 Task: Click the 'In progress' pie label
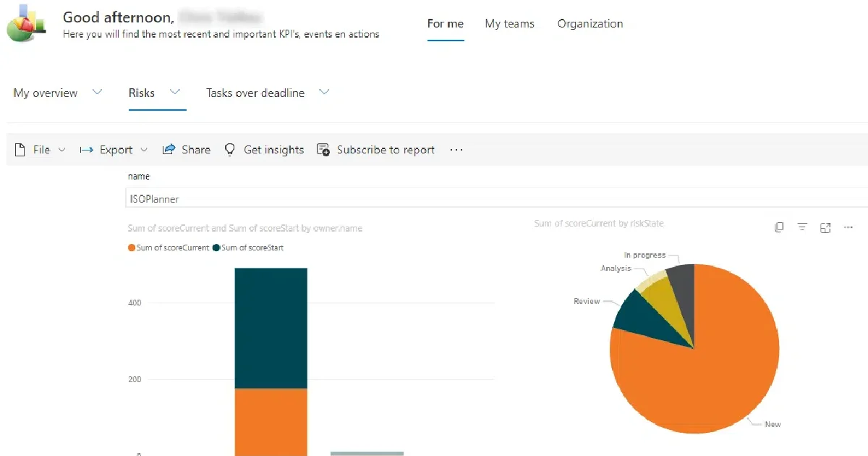[x=644, y=256]
